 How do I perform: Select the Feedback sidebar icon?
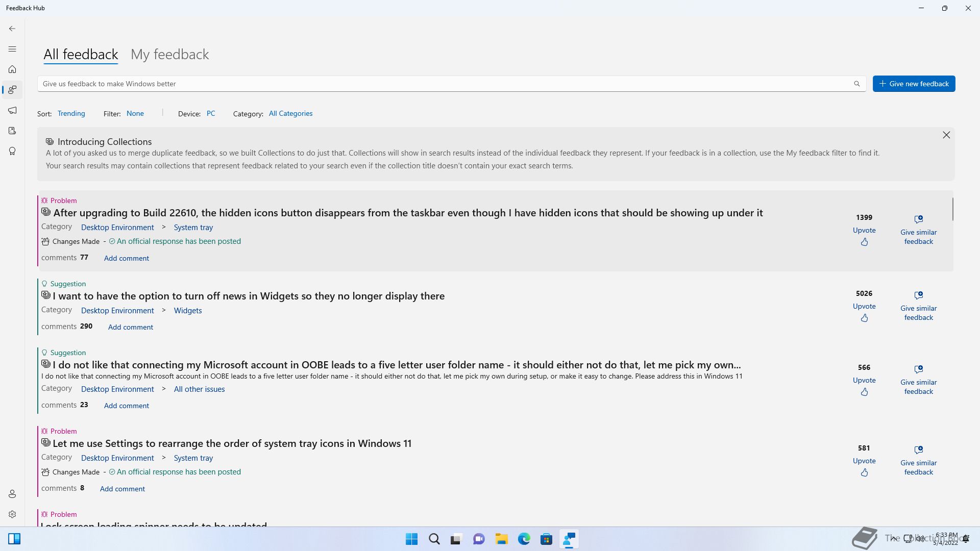(12, 90)
